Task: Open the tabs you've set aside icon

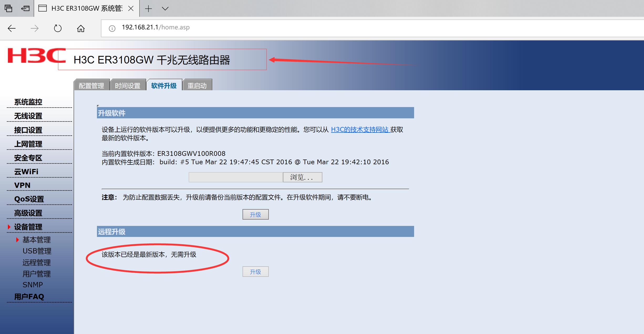Action: point(8,9)
